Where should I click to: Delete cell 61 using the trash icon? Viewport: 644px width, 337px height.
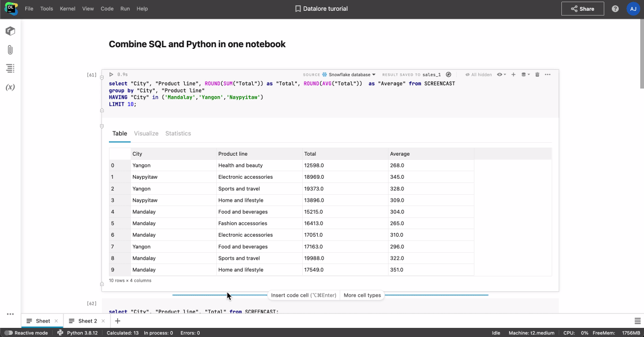pos(537,75)
